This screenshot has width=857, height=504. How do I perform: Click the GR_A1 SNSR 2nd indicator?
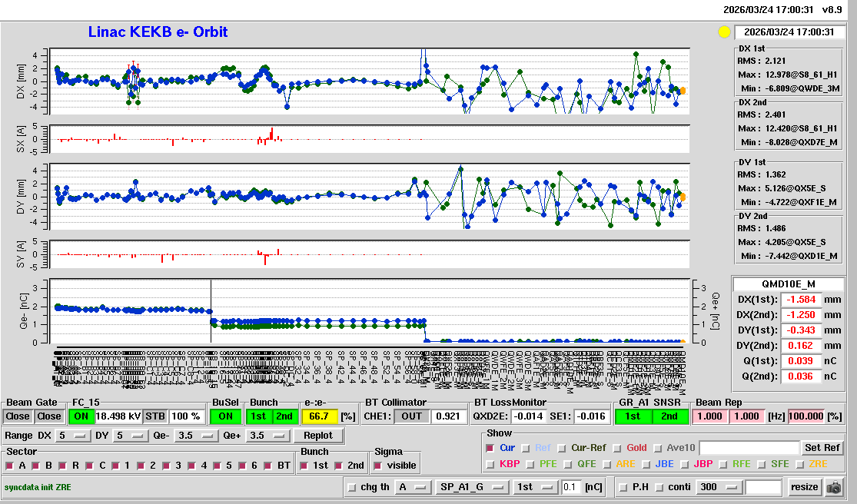(669, 416)
